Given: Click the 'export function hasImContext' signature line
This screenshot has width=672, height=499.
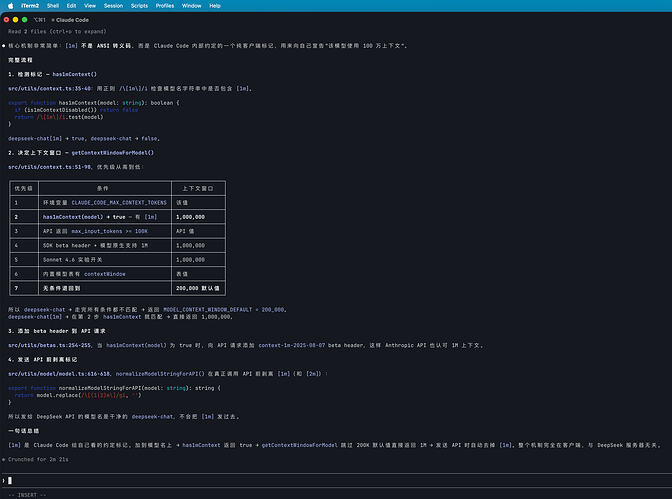Looking at the screenshot, I should (94, 103).
